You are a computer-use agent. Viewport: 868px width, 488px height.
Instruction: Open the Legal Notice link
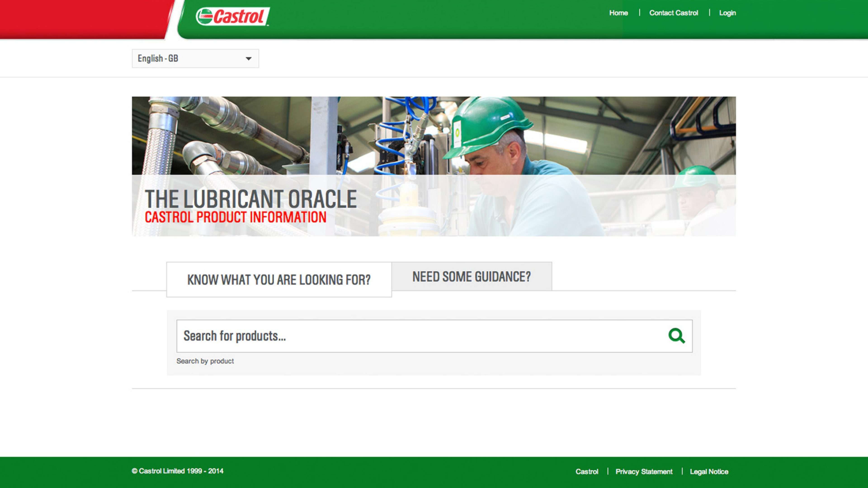click(x=709, y=472)
